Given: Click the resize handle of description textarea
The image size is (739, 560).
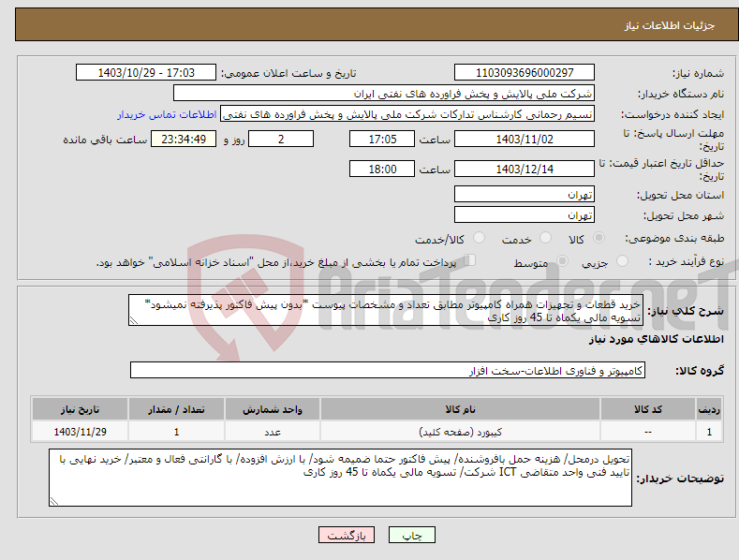Looking at the screenshot, I should [133, 321].
